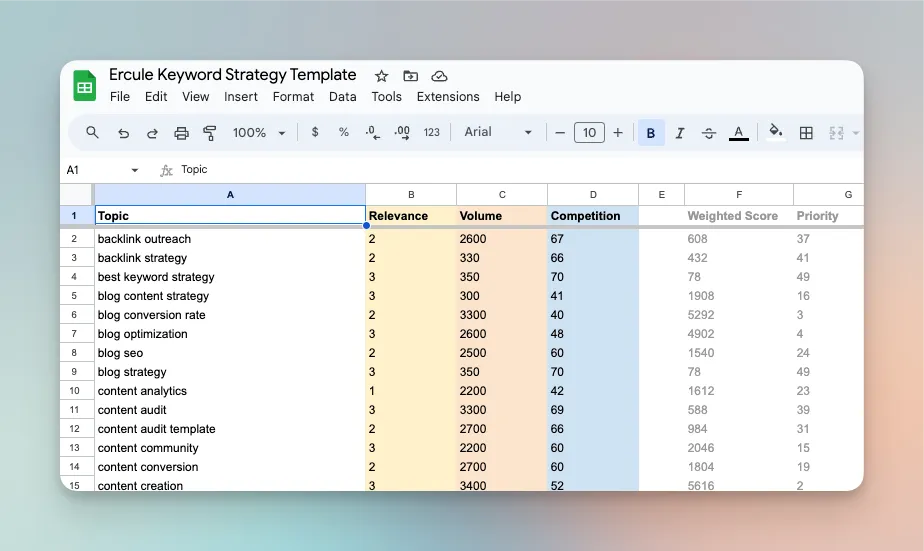Click the redo arrow icon
This screenshot has width=924, height=551.
point(152,133)
